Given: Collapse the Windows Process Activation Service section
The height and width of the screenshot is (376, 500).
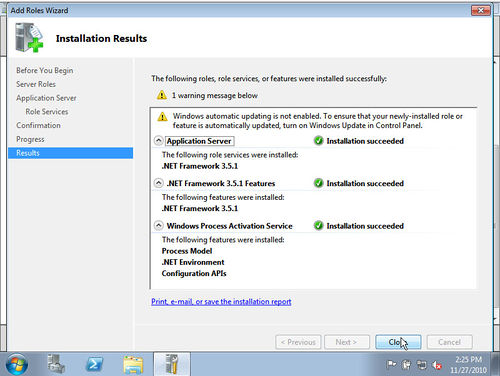Looking at the screenshot, I should tap(159, 226).
